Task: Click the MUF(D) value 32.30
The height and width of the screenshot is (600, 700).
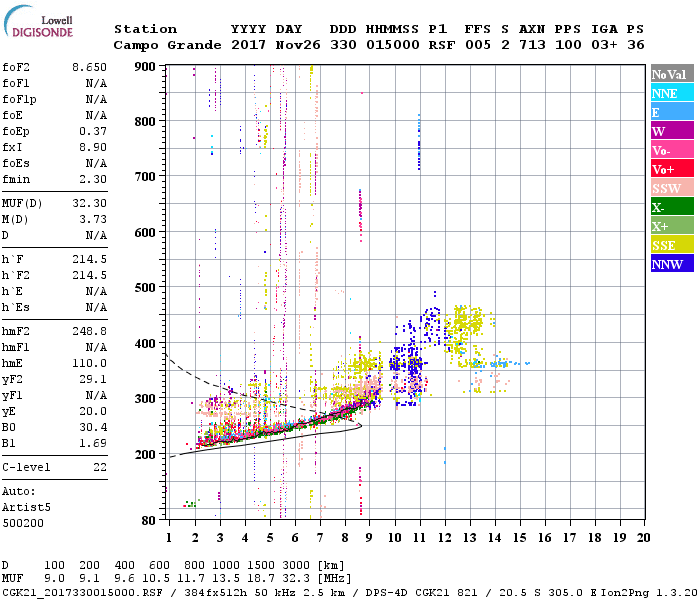Action: [x=89, y=203]
